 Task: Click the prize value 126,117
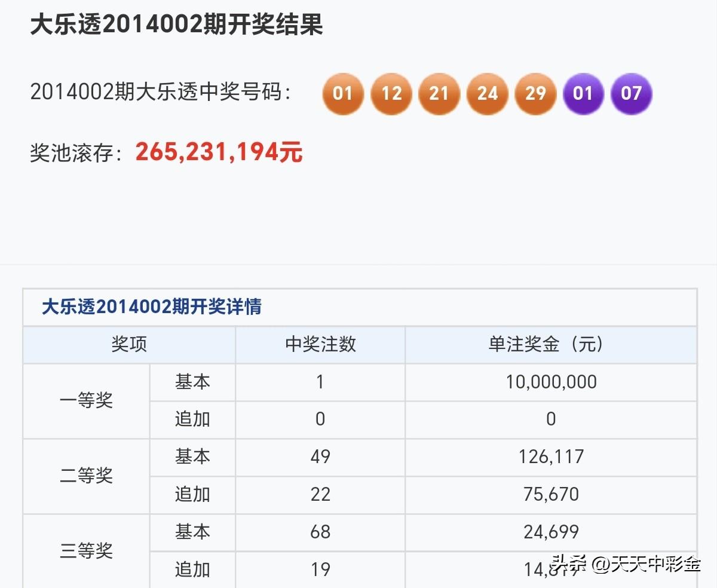551,457
